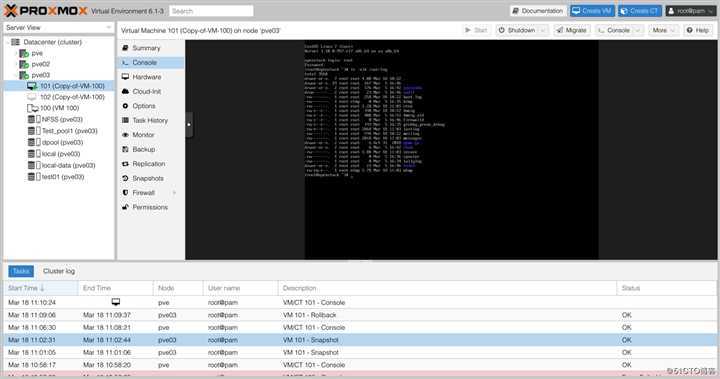Screen dimensions: 720x379
Task: Click the NFSS storage icon
Action: tap(34, 119)
